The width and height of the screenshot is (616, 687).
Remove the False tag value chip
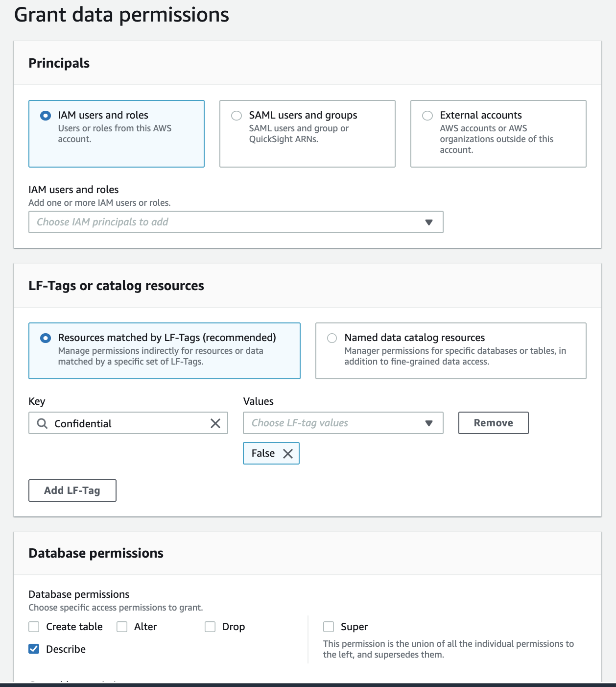coord(288,454)
